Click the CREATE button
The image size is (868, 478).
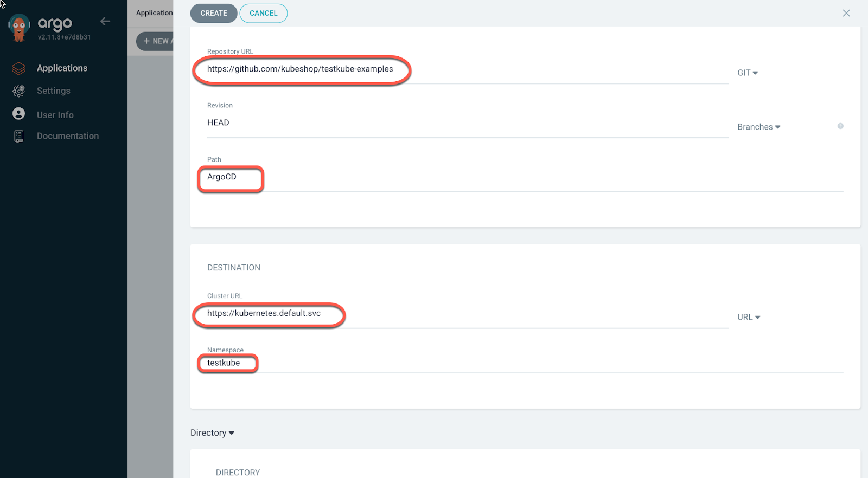pos(214,13)
